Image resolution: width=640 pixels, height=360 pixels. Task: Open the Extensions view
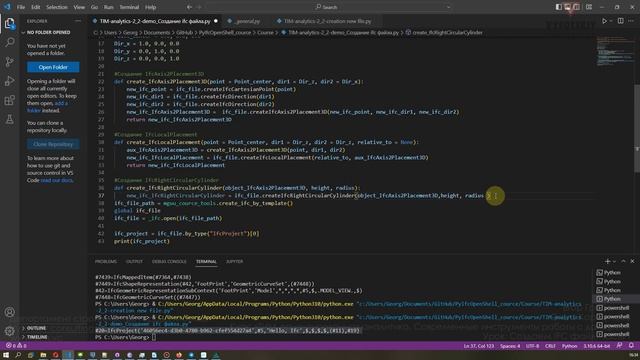point(9,100)
